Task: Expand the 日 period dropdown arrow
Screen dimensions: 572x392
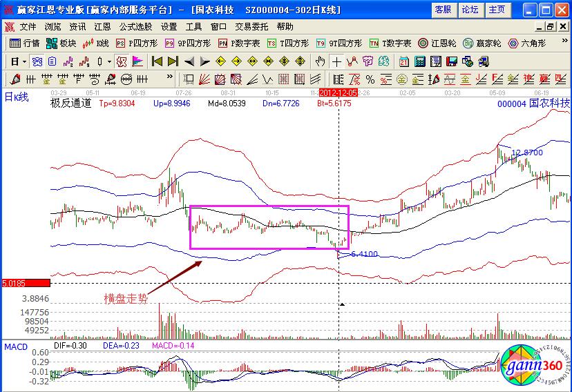Action: 24,61
